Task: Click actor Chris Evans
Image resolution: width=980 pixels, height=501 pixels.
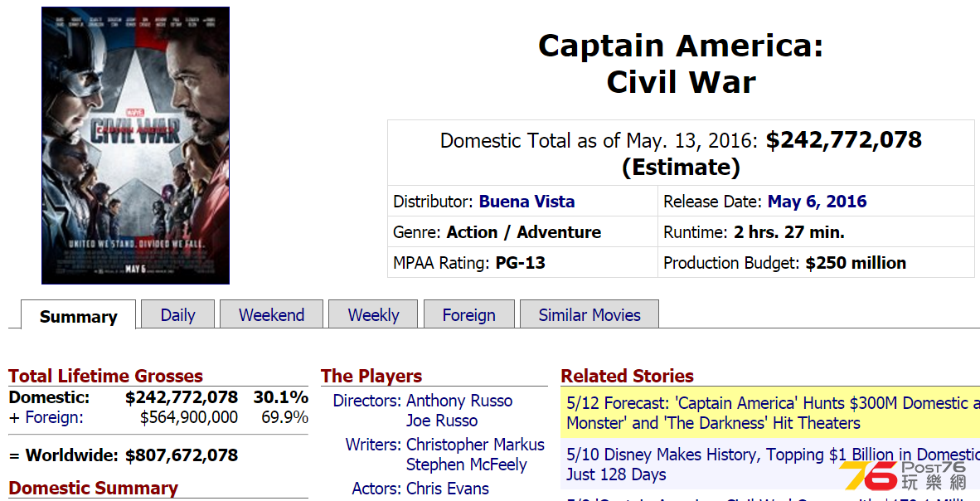Action: click(448, 488)
